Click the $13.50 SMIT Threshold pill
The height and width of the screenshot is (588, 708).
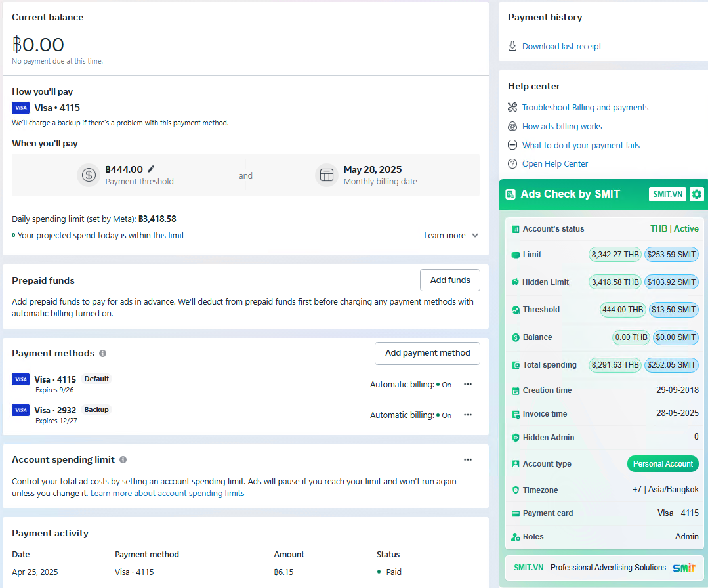coord(673,309)
